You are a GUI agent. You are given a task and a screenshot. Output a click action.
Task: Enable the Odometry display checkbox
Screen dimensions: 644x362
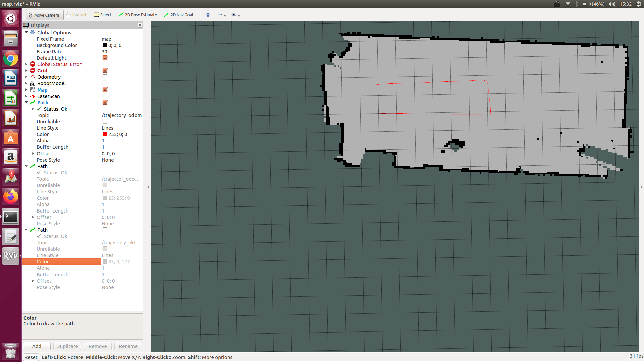105,77
